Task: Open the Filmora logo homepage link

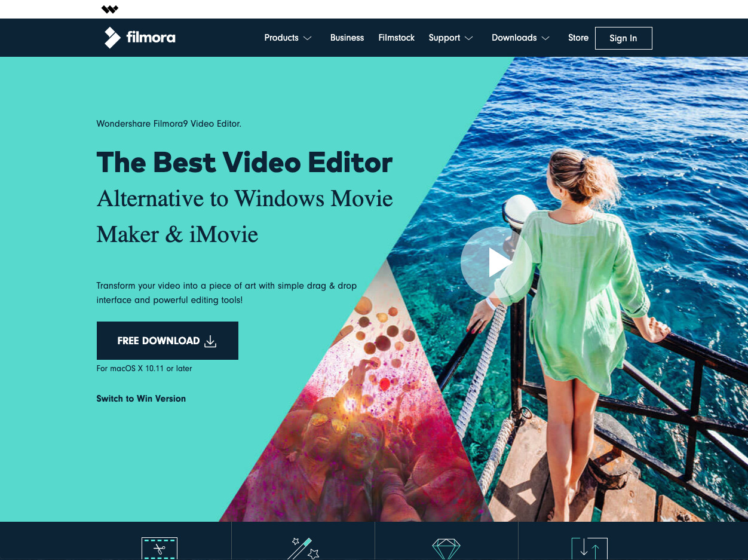Action: coord(140,38)
